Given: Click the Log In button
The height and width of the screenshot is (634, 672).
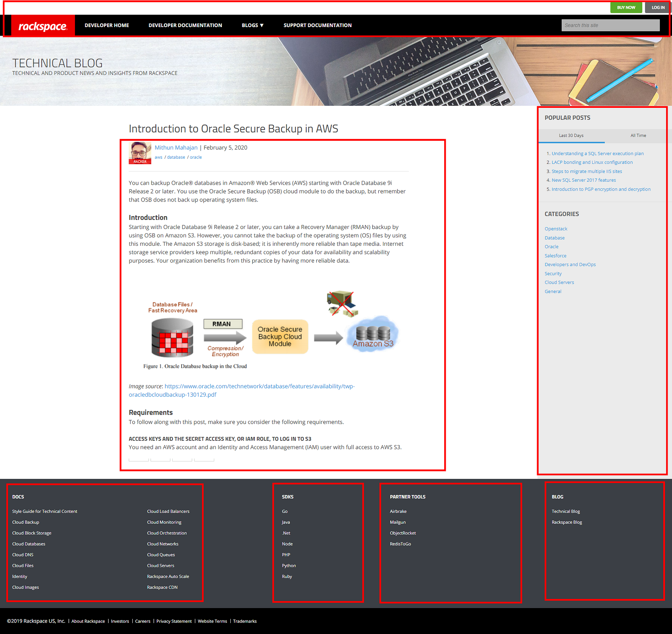Looking at the screenshot, I should tap(658, 8).
